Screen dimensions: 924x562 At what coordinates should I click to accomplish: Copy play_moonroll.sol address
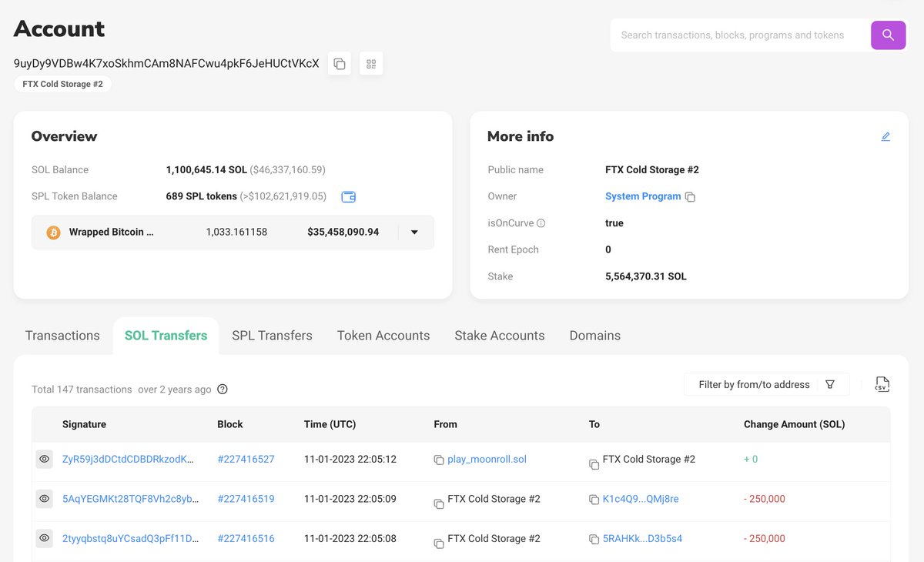click(x=439, y=460)
